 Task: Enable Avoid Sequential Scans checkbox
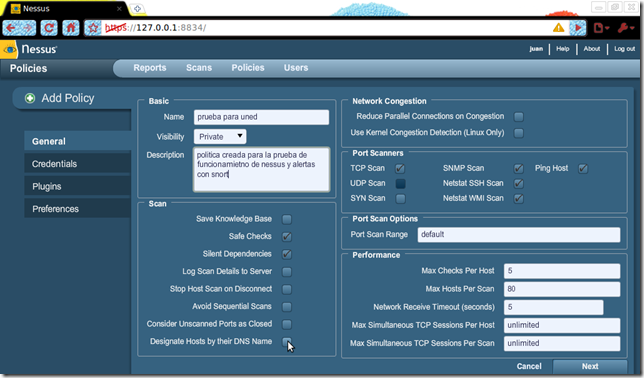pyautogui.click(x=287, y=307)
